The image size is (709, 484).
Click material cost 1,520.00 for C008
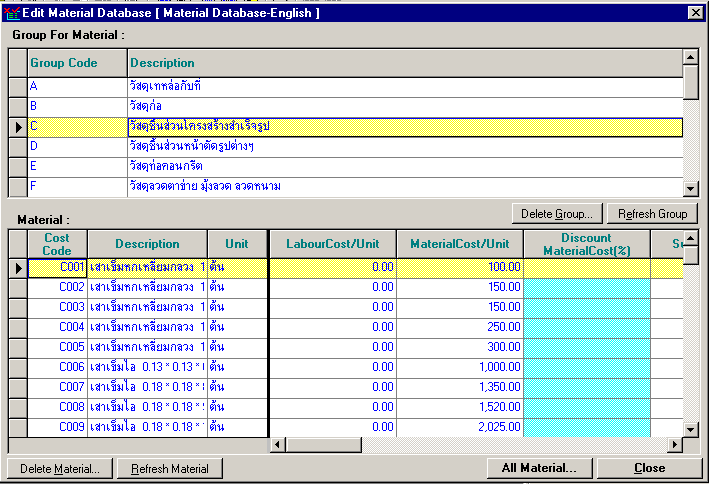pos(460,408)
